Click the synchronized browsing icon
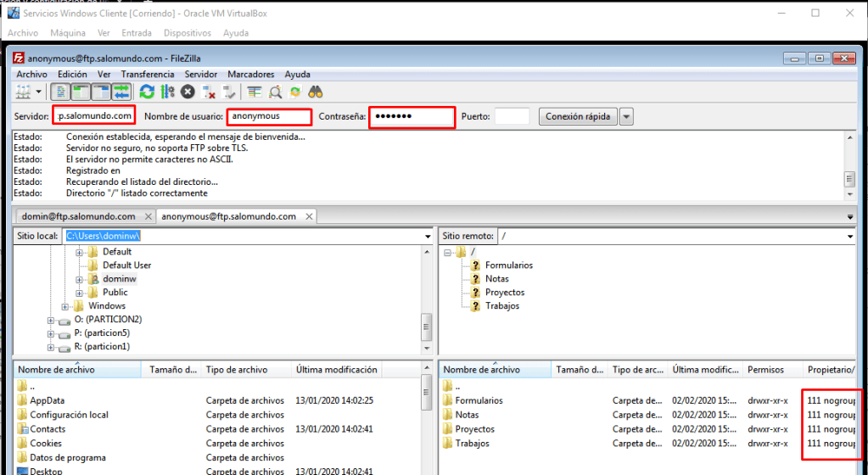868x475 pixels. pos(295,92)
